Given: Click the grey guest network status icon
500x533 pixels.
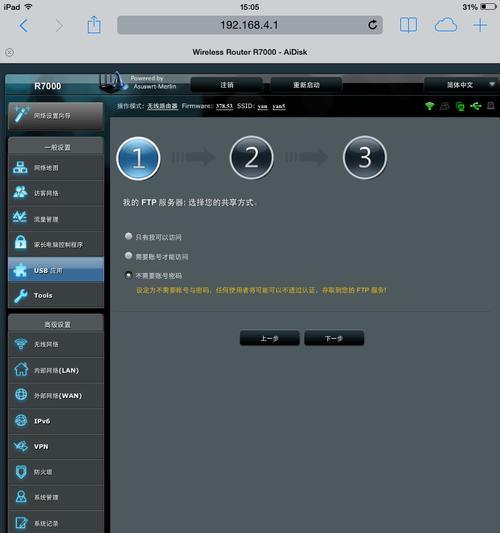Looking at the screenshot, I should pyautogui.click(x=445, y=106).
